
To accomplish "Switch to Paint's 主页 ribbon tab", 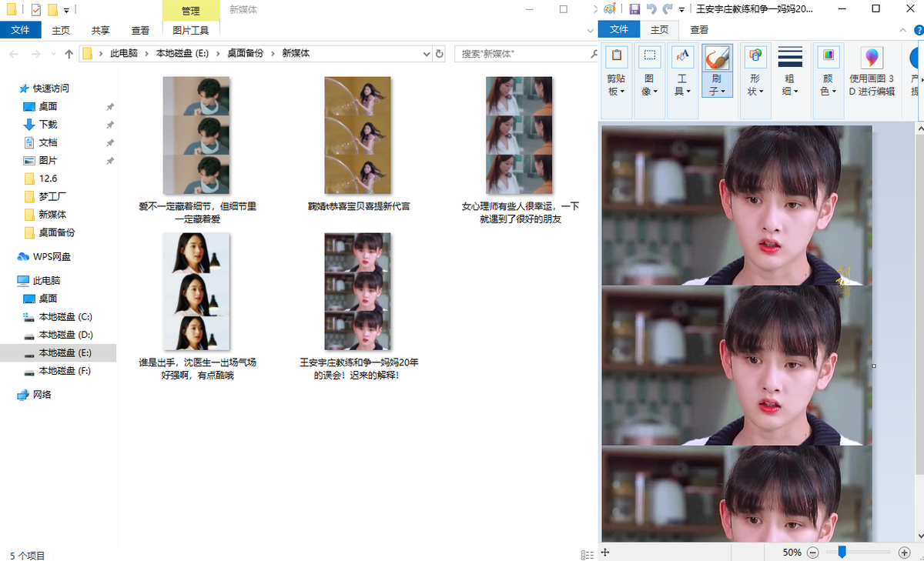I will tap(660, 30).
